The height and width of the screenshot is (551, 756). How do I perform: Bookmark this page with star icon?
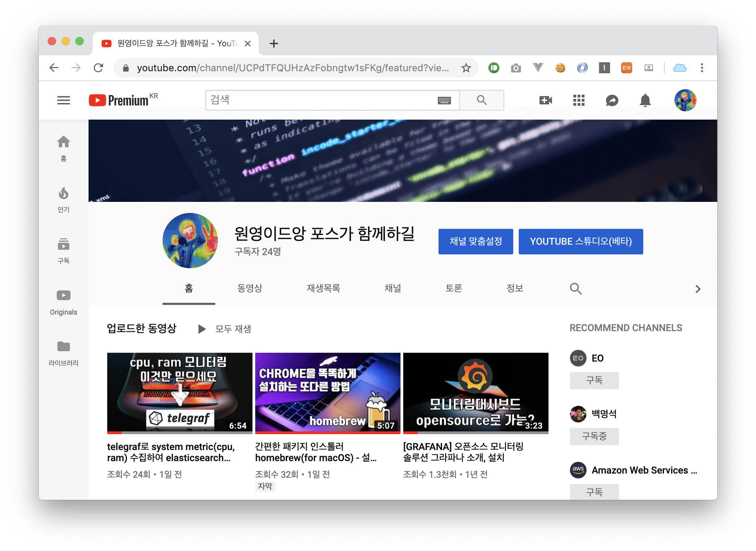pyautogui.click(x=466, y=68)
